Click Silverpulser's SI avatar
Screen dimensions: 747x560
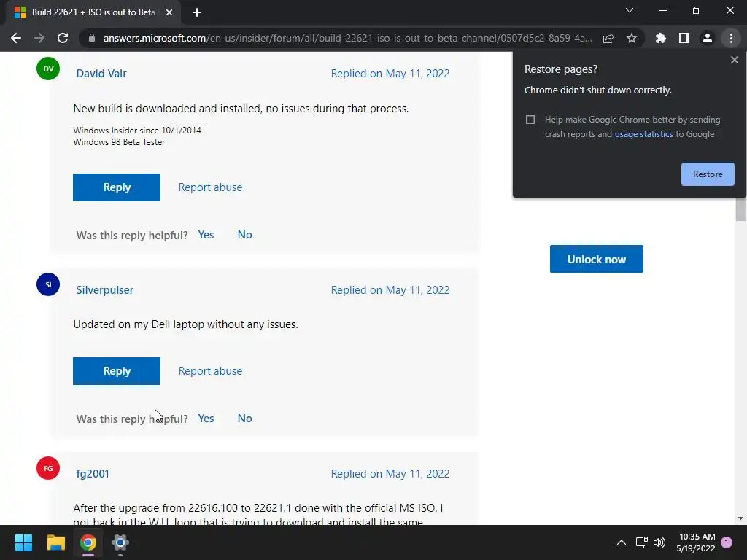tap(48, 284)
